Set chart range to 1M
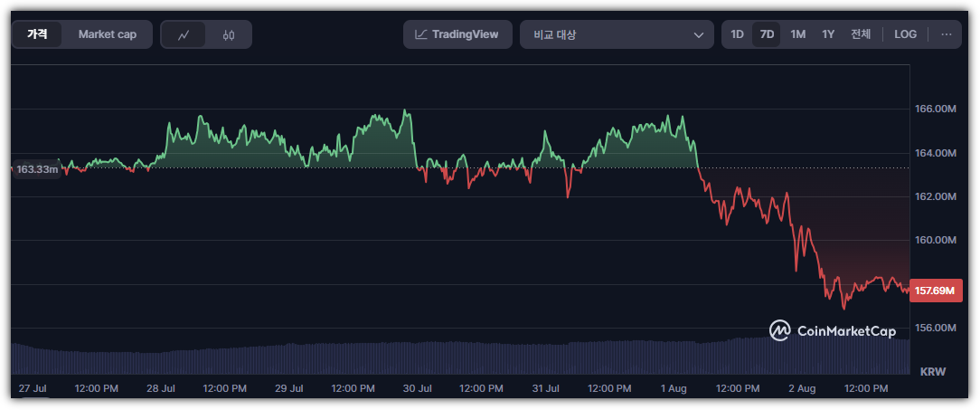Viewport: 980px width, 410px height. click(x=797, y=34)
